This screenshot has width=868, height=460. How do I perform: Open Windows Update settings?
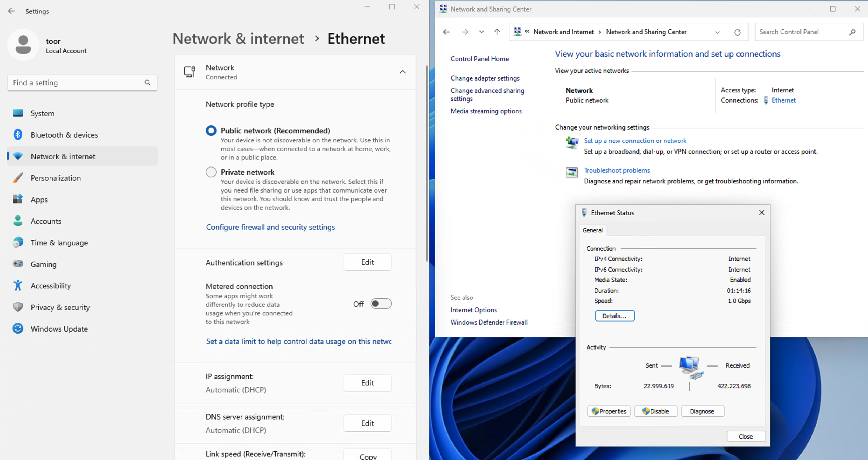[59, 329]
